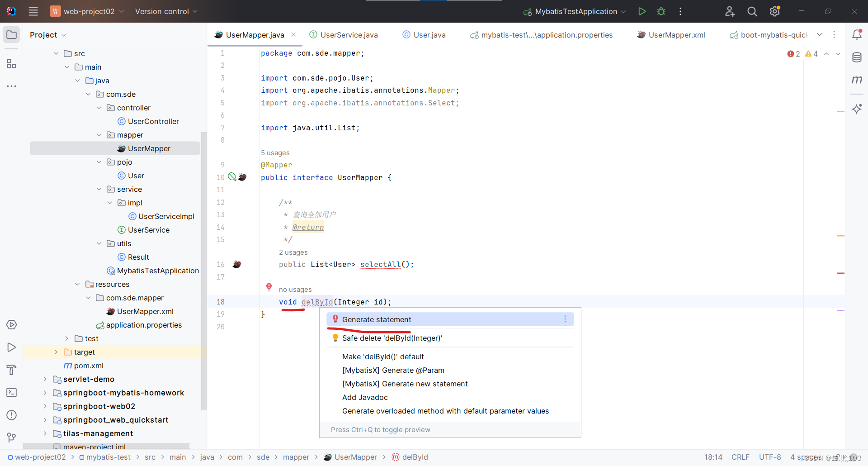The width and height of the screenshot is (868, 466).
Task: Click the red error bulb above line 18
Action: click(269, 287)
